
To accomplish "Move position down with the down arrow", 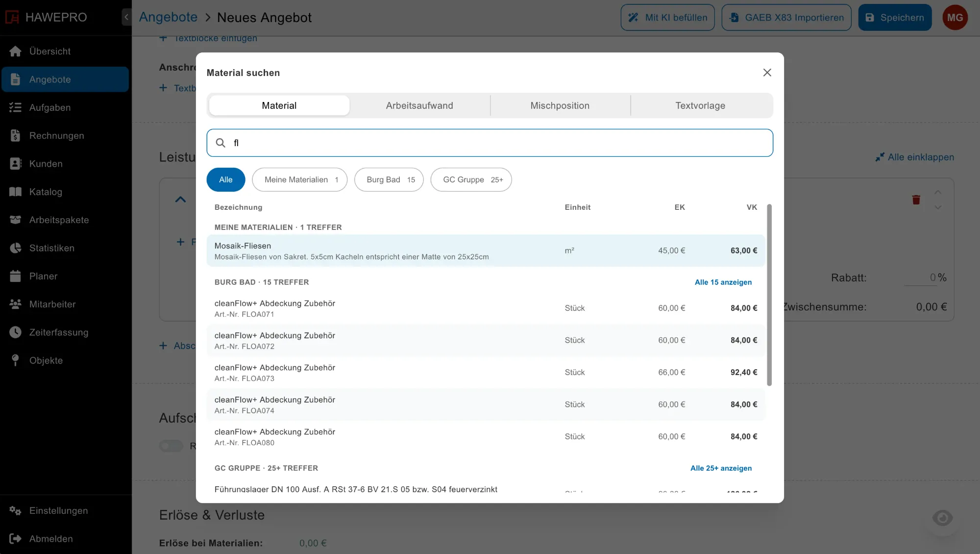I will point(938,208).
